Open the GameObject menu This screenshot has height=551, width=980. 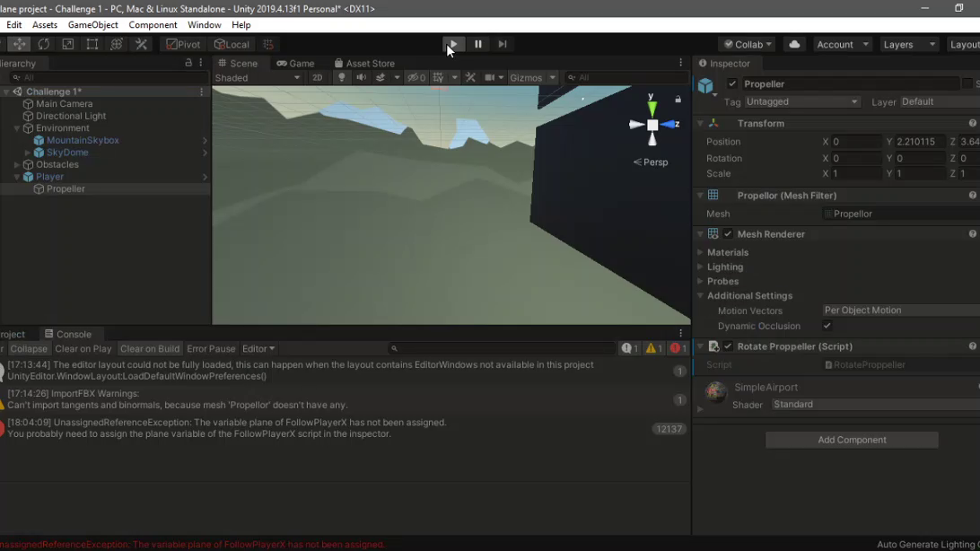coord(92,25)
